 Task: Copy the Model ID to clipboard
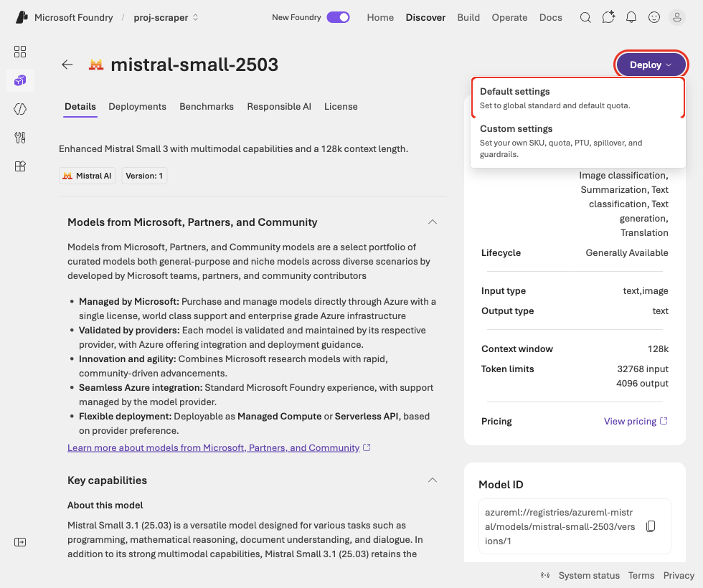(651, 526)
